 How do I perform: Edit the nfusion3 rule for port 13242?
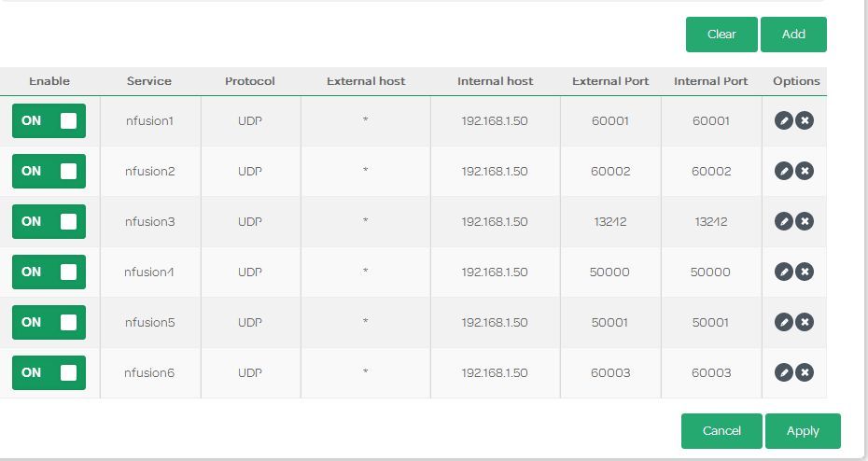point(784,221)
